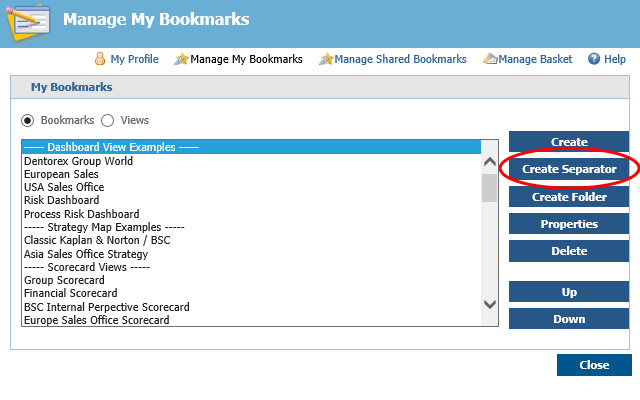Click the Help question mark icon
This screenshot has width=640, height=400.
click(594, 59)
